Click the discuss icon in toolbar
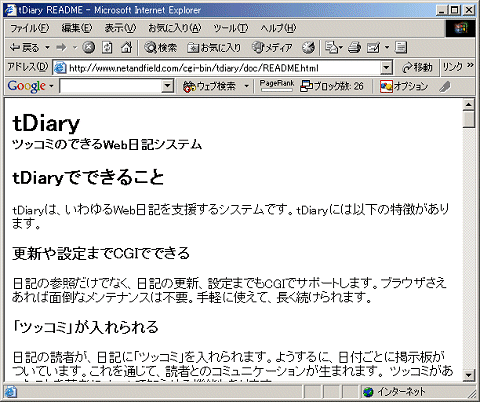 pos(401,48)
